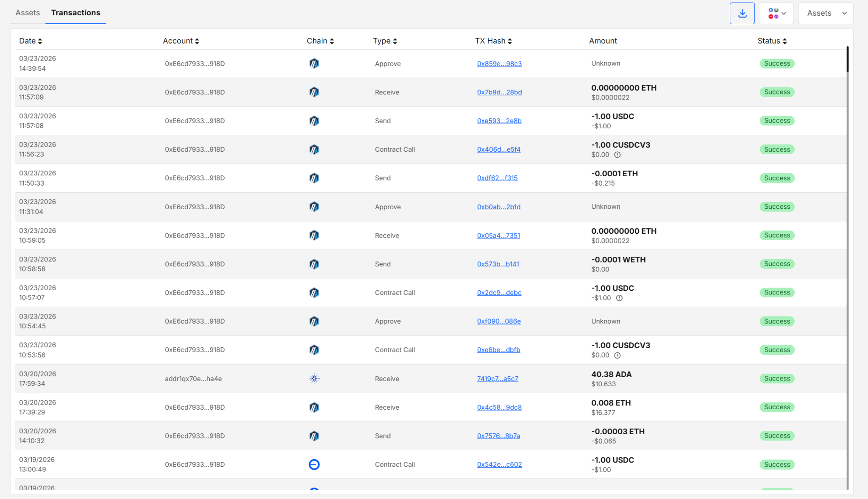Click the Arbitrum icon on the 0.008 ETH Receive row
Viewport: 868px width, 499px height.
coord(314,407)
